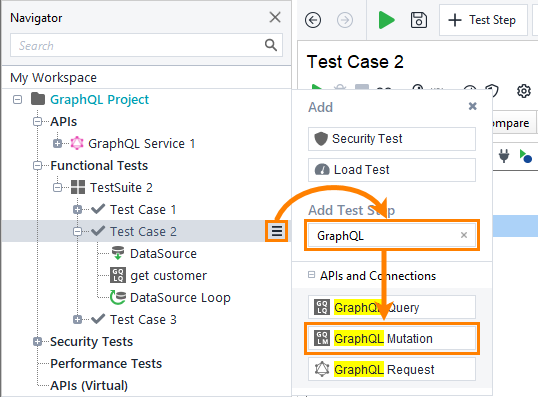The width and height of the screenshot is (538, 397).
Task: Expand the Test Case 1 node
Action: click(x=78, y=209)
